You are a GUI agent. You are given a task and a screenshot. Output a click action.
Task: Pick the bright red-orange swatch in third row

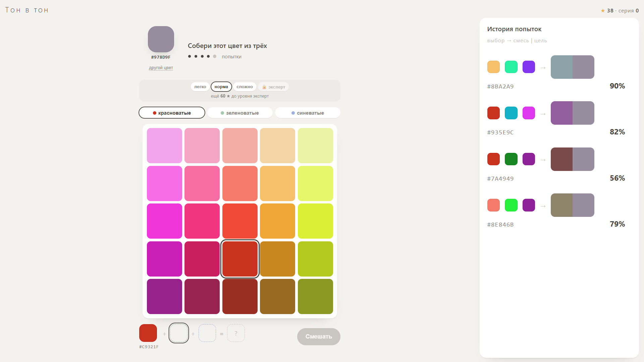(x=240, y=221)
